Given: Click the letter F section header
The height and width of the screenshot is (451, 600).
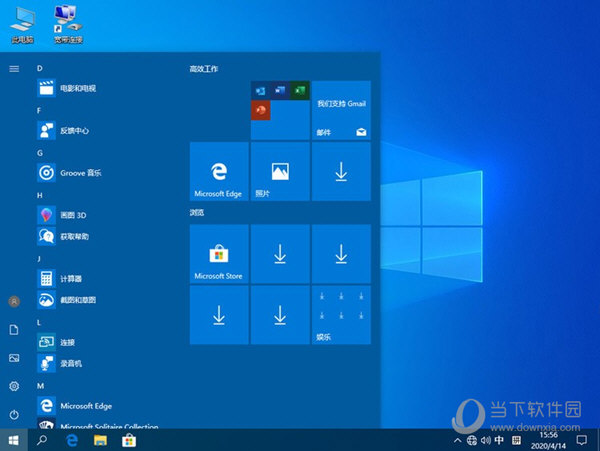Looking at the screenshot, I should (39, 111).
